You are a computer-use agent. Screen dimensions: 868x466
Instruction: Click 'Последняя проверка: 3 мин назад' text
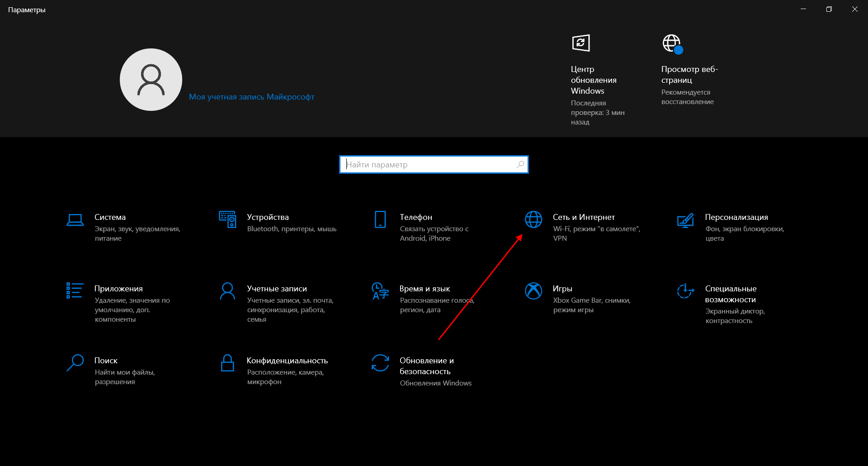click(x=598, y=113)
